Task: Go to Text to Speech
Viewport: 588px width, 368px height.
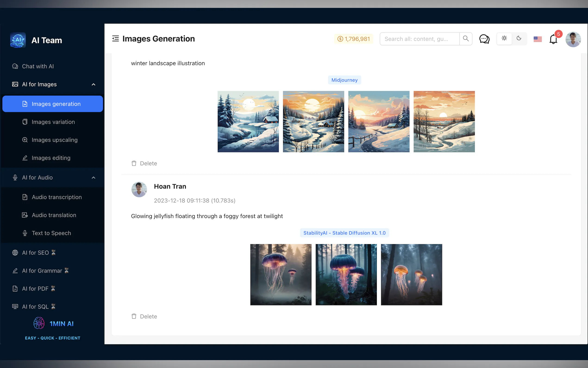Action: point(51,233)
